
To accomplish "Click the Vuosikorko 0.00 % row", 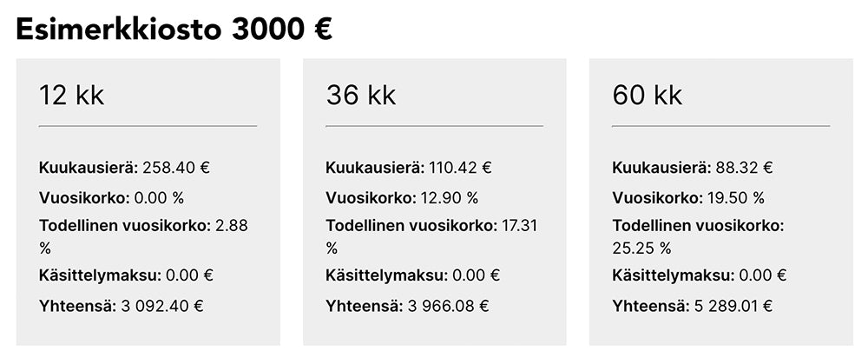I will (111, 196).
